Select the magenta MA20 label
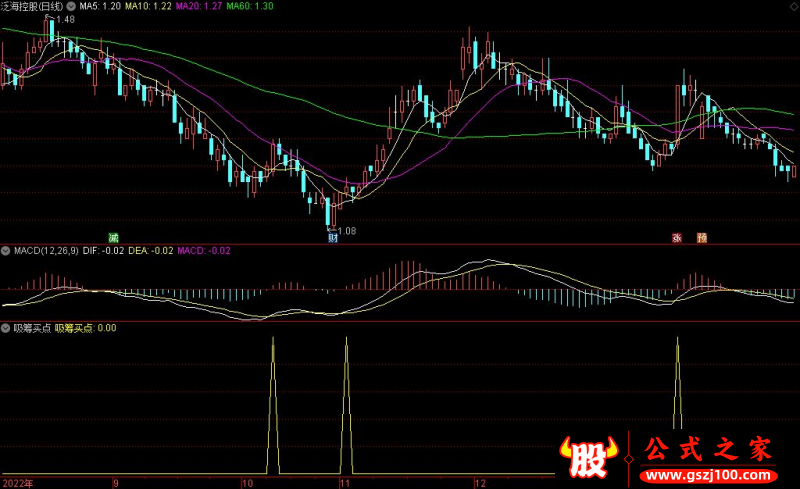Viewport: 800px width, 489px height. (x=199, y=6)
